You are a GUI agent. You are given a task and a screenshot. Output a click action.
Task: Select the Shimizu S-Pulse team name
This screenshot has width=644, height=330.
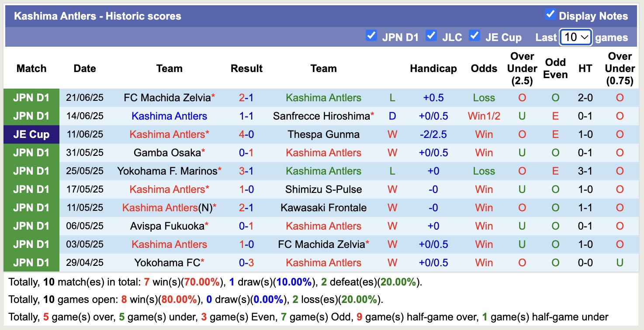pos(323,189)
